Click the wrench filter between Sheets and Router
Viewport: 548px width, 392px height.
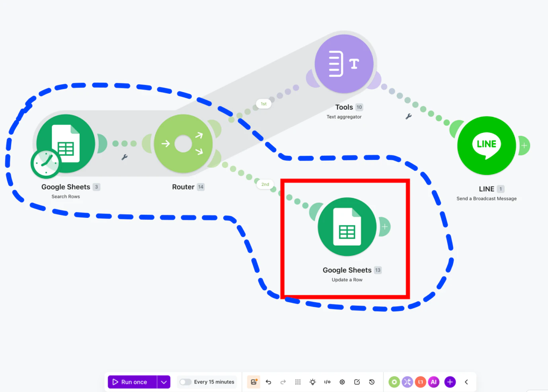(125, 157)
